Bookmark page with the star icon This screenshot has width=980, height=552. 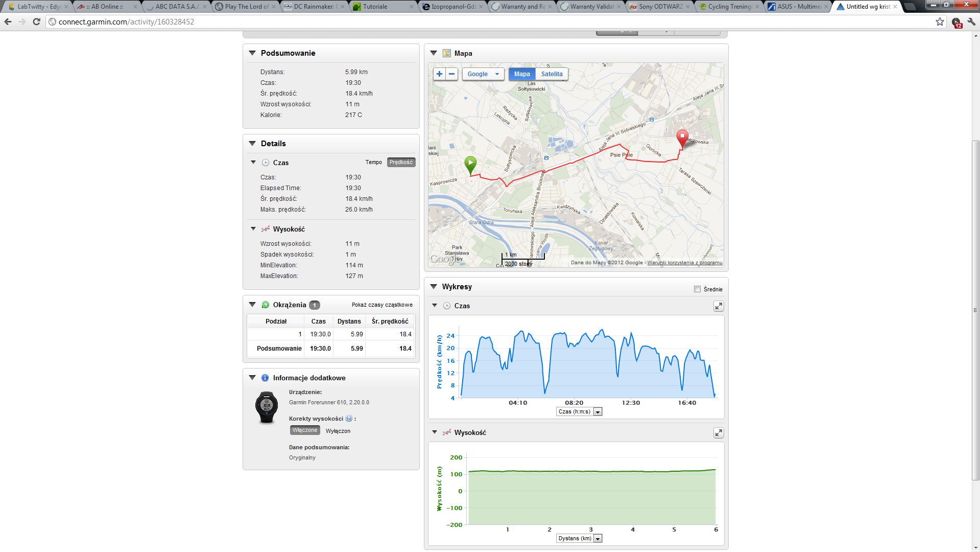click(940, 22)
